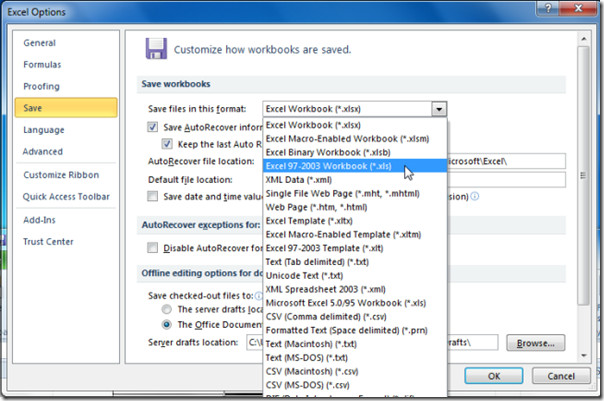Viewport: 604px width, 401px height.
Task: Select The Office Document Cache radio
Action: coord(166,324)
